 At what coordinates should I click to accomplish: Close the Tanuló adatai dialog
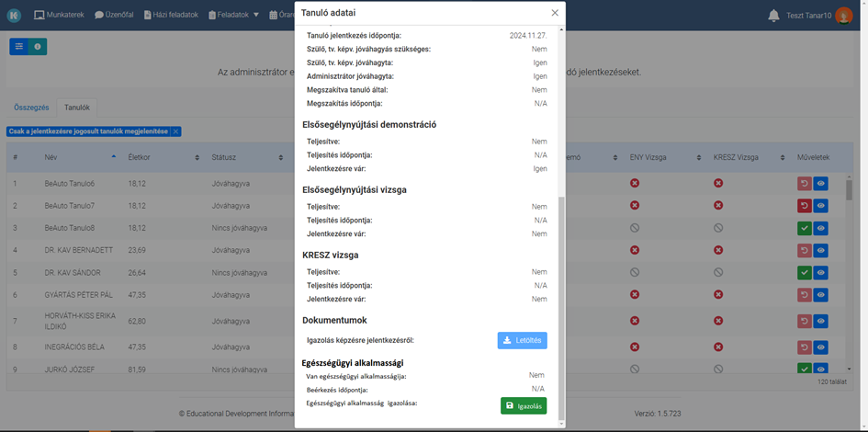click(x=555, y=13)
